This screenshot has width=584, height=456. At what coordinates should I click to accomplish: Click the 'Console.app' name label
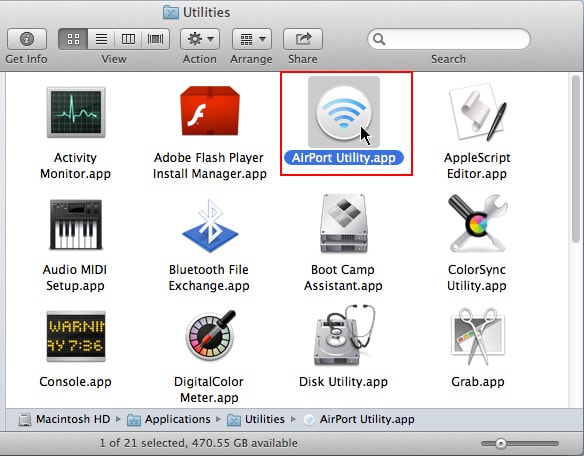pos(75,381)
